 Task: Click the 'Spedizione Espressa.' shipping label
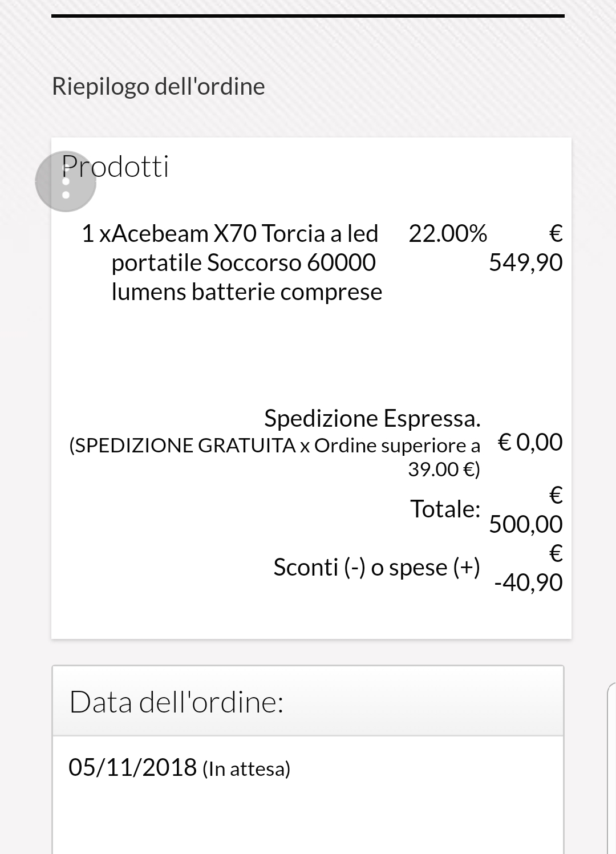pos(372,418)
